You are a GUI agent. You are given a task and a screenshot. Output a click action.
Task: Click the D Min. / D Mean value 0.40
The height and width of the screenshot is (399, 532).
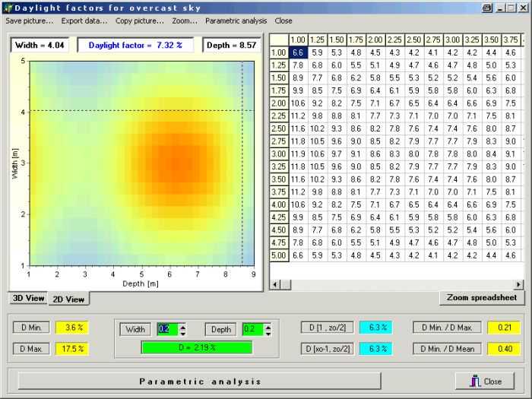click(x=503, y=348)
